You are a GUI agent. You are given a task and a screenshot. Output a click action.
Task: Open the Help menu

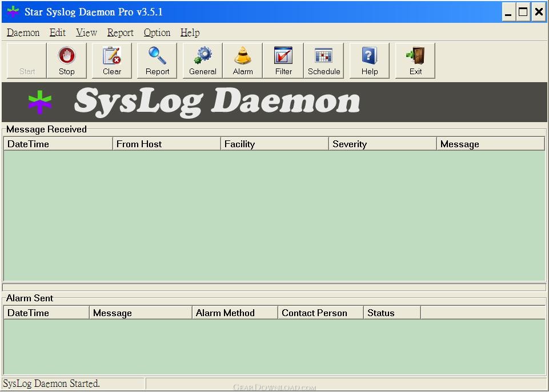click(x=190, y=33)
